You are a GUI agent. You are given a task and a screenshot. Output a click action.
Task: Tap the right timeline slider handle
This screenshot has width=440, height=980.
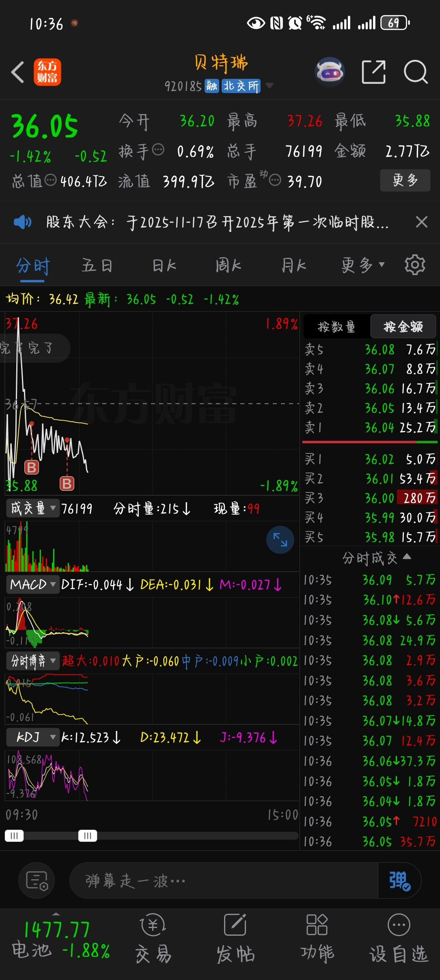tap(87, 836)
